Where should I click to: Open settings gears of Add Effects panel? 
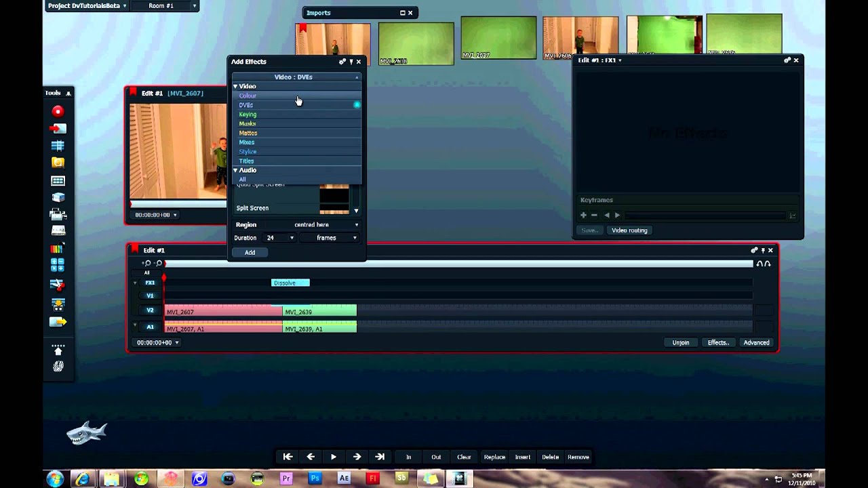(x=342, y=62)
